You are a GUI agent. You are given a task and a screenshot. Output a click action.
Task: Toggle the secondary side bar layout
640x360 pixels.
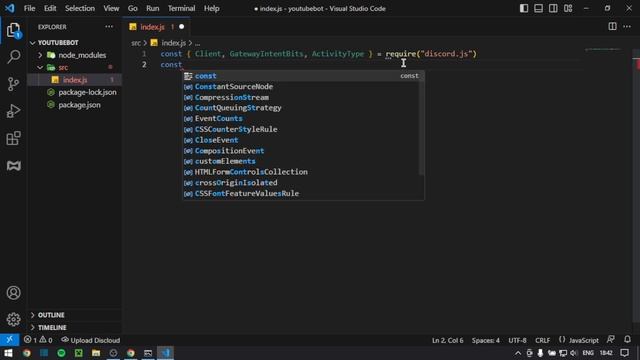(x=553, y=8)
